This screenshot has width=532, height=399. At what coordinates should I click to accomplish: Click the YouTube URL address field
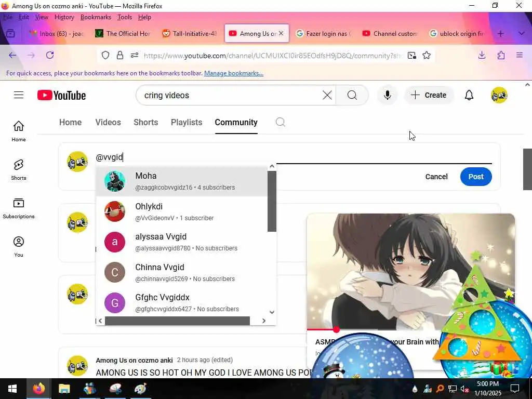coord(273,56)
